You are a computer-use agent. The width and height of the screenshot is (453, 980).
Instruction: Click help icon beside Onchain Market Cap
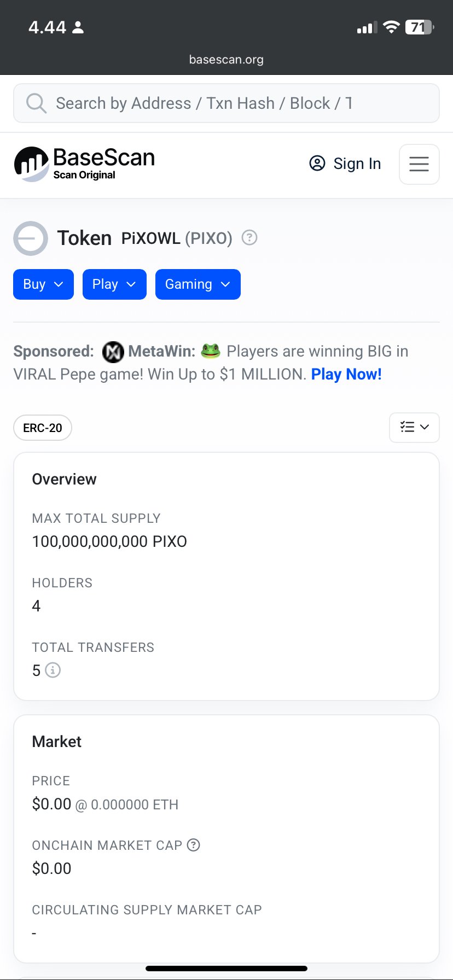193,845
